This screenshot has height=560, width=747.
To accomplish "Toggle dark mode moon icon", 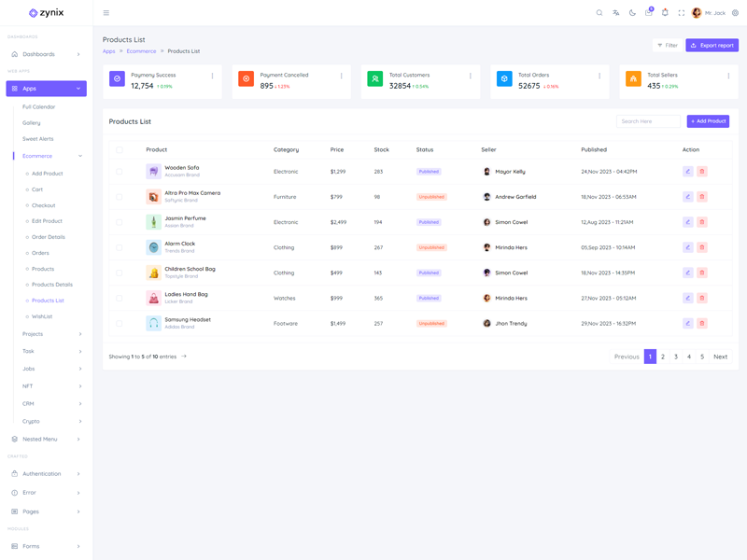I will [x=632, y=13].
